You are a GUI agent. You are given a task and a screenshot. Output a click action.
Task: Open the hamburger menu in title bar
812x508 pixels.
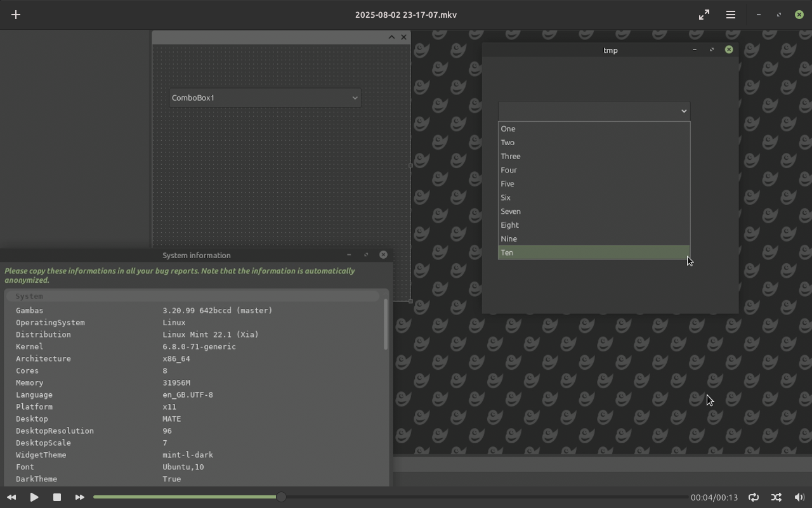(731, 15)
